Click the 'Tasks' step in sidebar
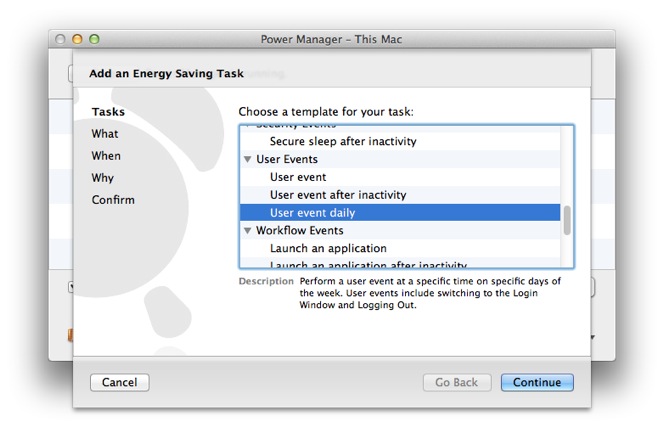The height and width of the screenshot is (428, 664). [108, 112]
